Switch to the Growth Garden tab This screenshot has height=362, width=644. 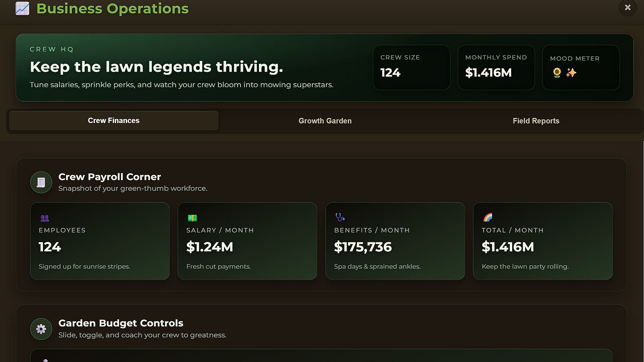click(x=325, y=121)
